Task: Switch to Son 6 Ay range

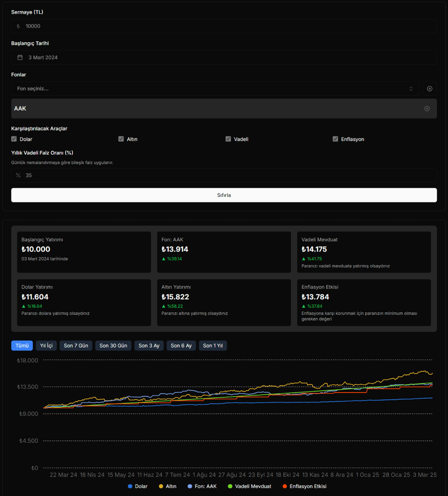Action: 181,346
